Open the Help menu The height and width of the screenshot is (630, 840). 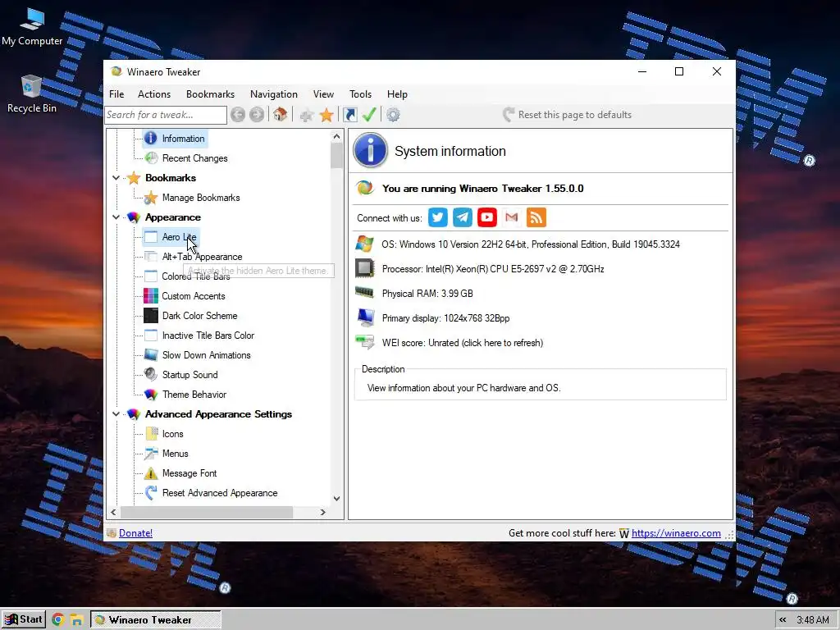[398, 94]
